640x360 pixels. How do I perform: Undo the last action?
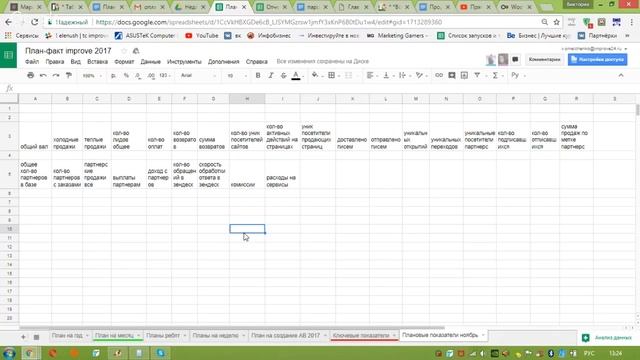pyautogui.click(x=43, y=76)
